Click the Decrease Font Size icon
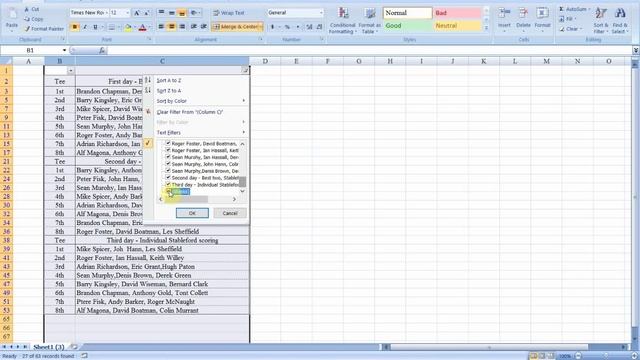Viewport: 640px width, 360px height. tap(147, 13)
